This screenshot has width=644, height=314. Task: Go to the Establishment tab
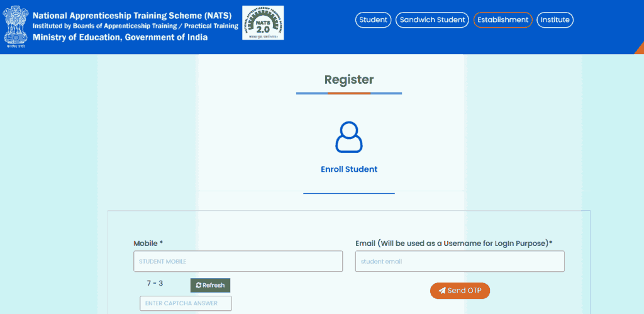click(x=502, y=20)
